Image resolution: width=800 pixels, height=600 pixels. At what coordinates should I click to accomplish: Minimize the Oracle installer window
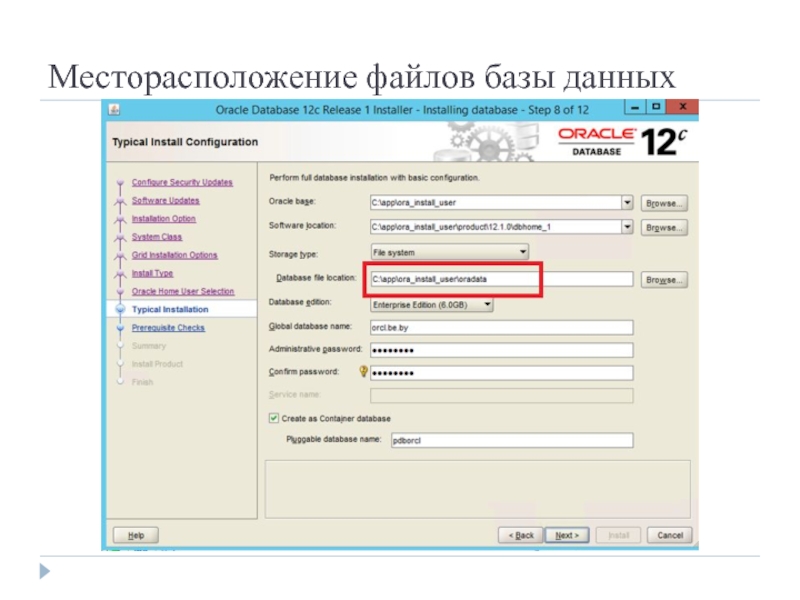pyautogui.click(x=635, y=107)
